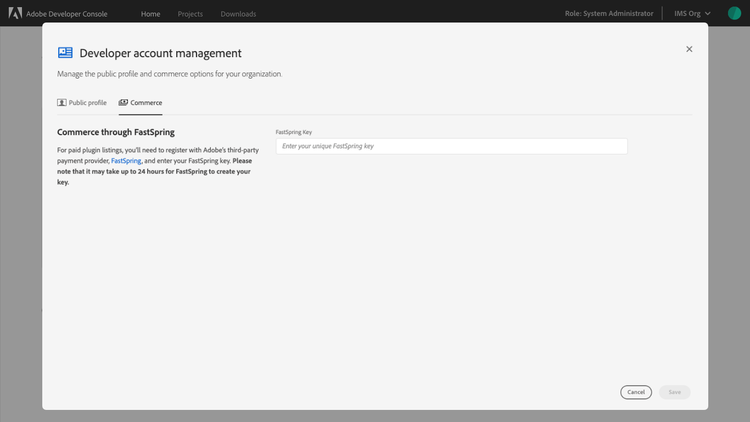Click the Developer account management title
This screenshot has height=422, width=750.
coord(160,53)
